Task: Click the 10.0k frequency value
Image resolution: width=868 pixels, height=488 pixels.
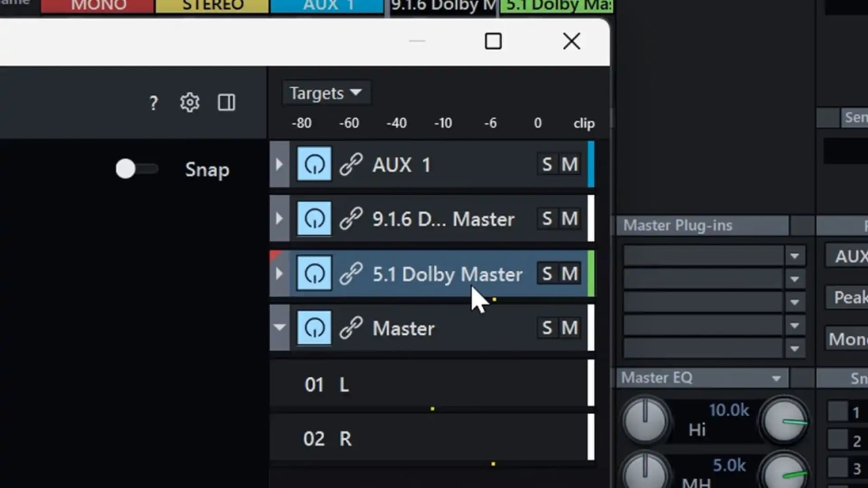Action: 729,410
